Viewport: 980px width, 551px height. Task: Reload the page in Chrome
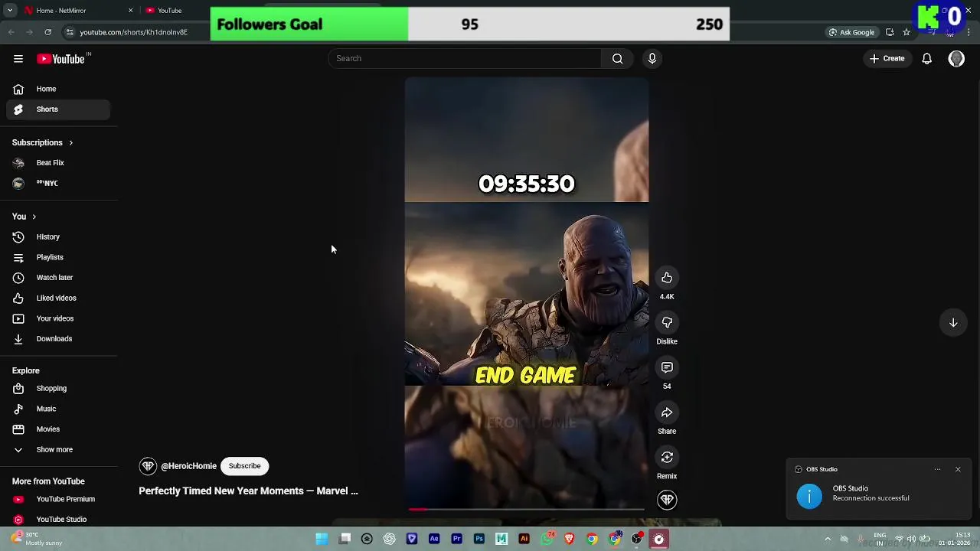[x=47, y=32]
